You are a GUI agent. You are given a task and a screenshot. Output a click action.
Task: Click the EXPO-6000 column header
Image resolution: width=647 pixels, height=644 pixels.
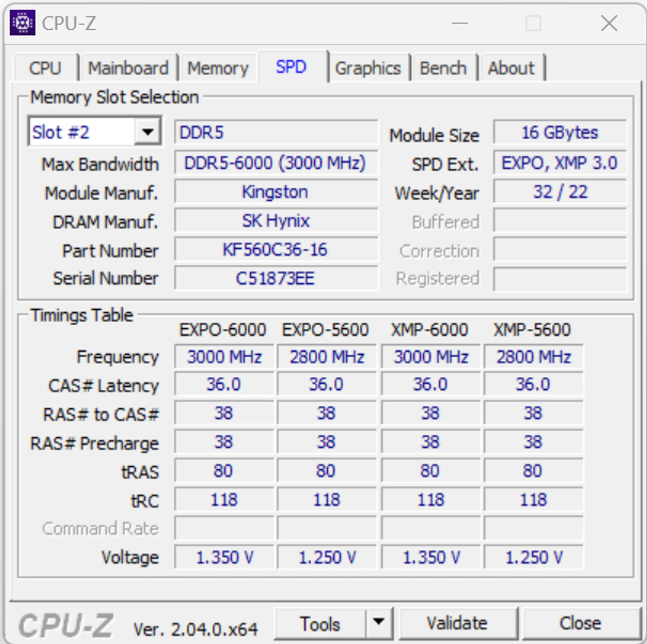click(x=223, y=329)
